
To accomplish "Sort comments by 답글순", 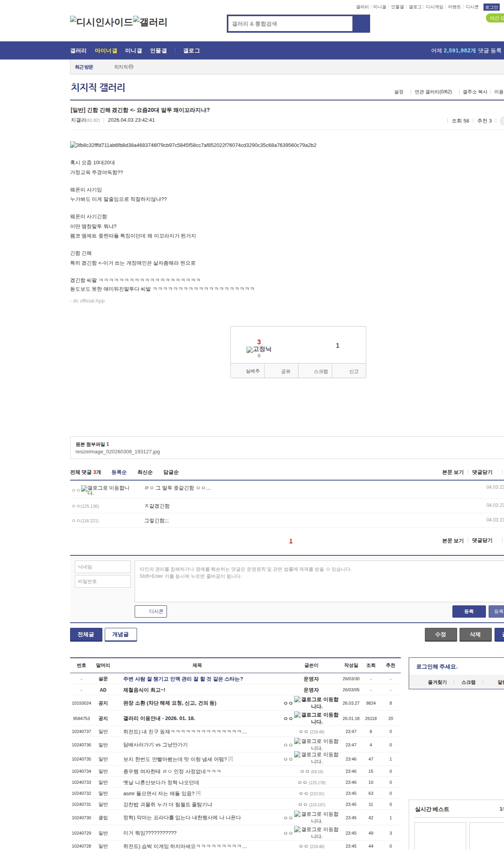I will pos(171,472).
